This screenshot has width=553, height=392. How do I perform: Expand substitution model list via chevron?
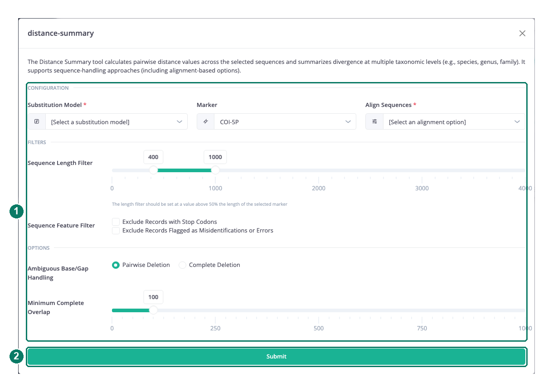tap(179, 121)
